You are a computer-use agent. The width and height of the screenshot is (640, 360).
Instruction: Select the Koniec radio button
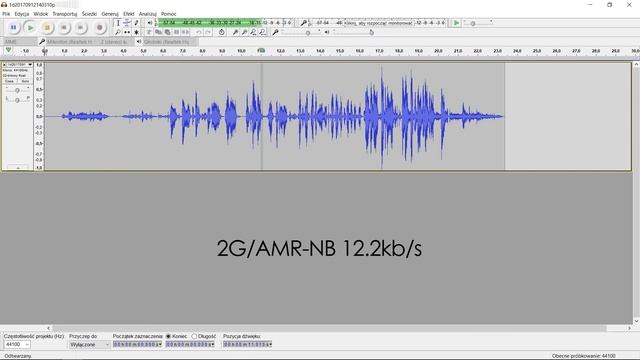[168, 336]
